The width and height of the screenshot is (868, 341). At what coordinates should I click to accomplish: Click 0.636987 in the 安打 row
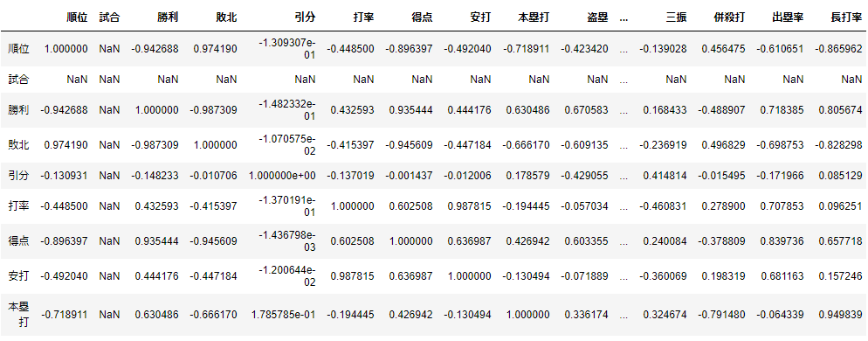(x=410, y=276)
